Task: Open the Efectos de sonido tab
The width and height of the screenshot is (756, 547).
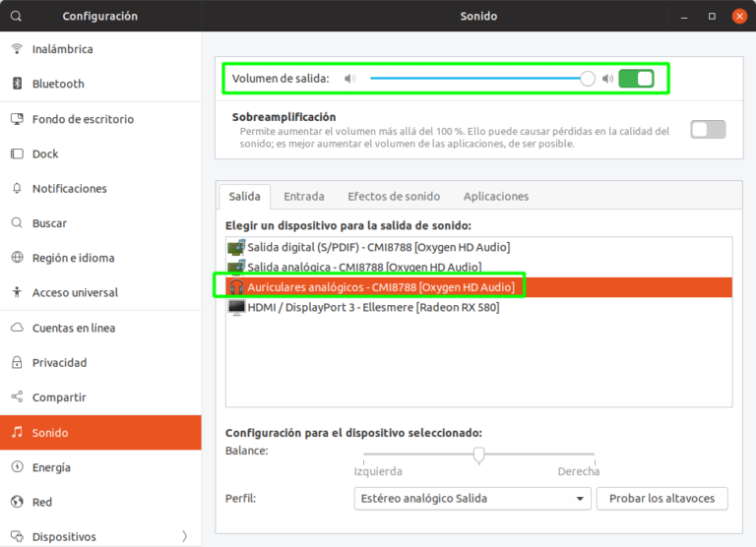Action: (394, 197)
